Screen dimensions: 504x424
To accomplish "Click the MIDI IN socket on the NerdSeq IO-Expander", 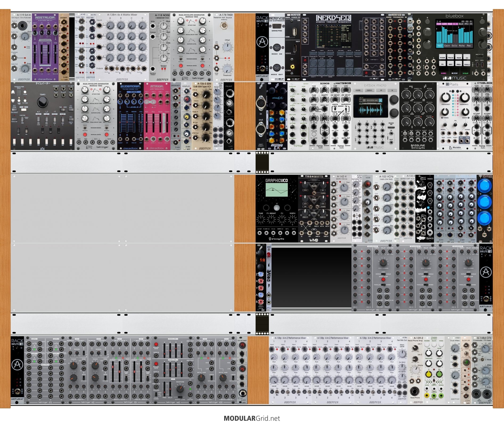I will point(277,48).
